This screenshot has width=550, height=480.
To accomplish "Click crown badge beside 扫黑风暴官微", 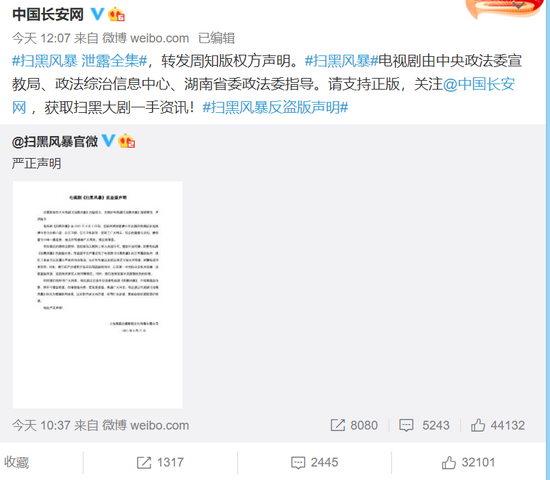I will 127,141.
